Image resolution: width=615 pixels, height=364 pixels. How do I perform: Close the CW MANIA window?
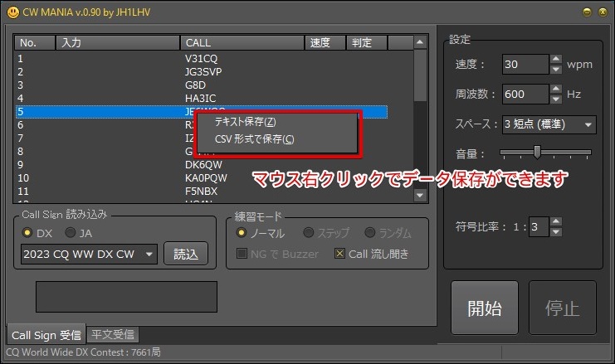click(603, 12)
